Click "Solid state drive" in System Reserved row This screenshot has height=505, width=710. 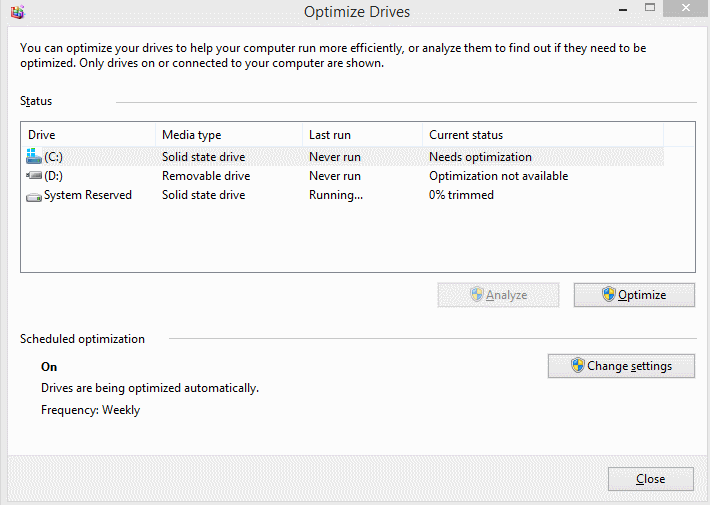pos(203,195)
